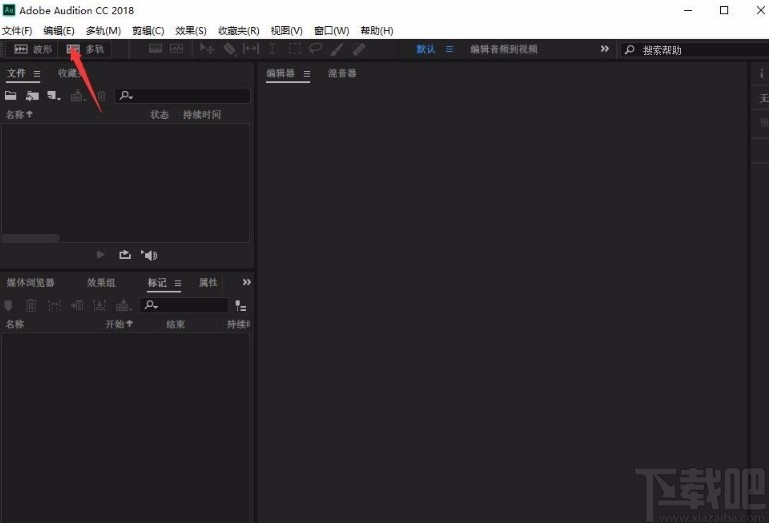This screenshot has height=523, width=769.
Task: Select the Lasso Selection tool
Action: point(315,49)
